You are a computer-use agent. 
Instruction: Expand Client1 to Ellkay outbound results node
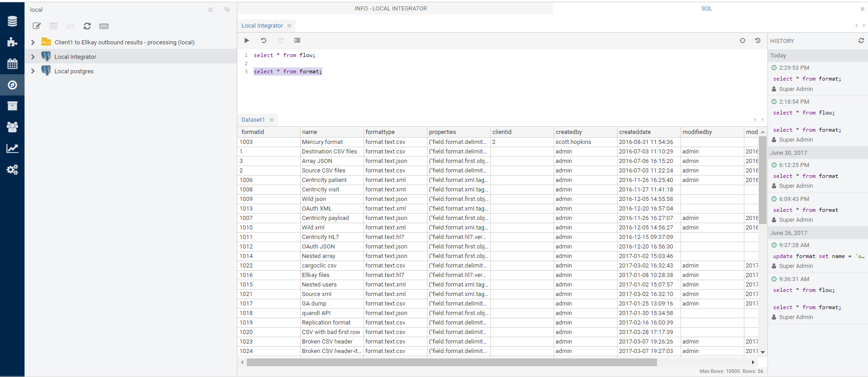[33, 43]
